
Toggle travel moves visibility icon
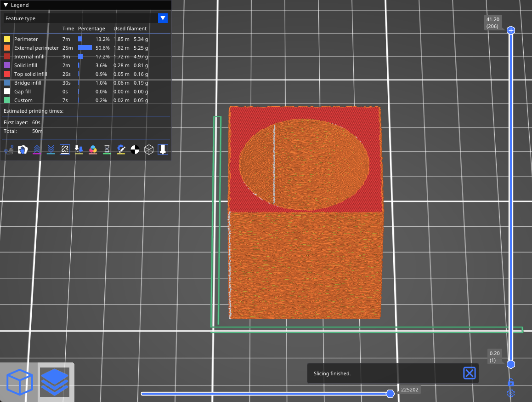[x=9, y=149]
